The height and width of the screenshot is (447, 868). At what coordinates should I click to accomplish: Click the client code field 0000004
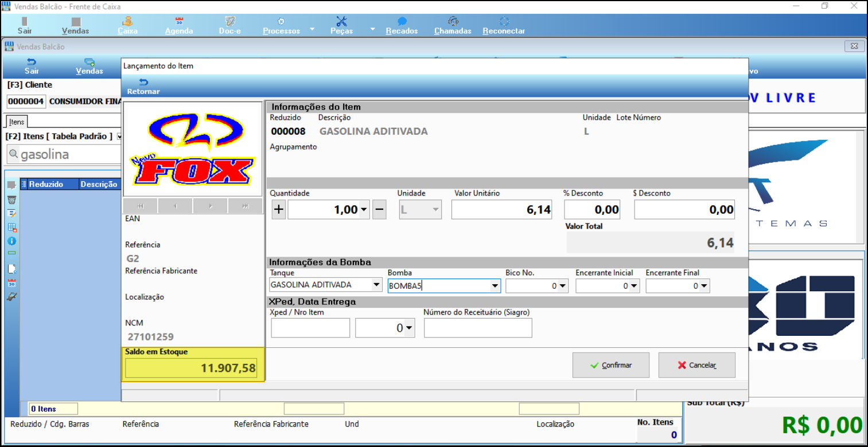26,101
